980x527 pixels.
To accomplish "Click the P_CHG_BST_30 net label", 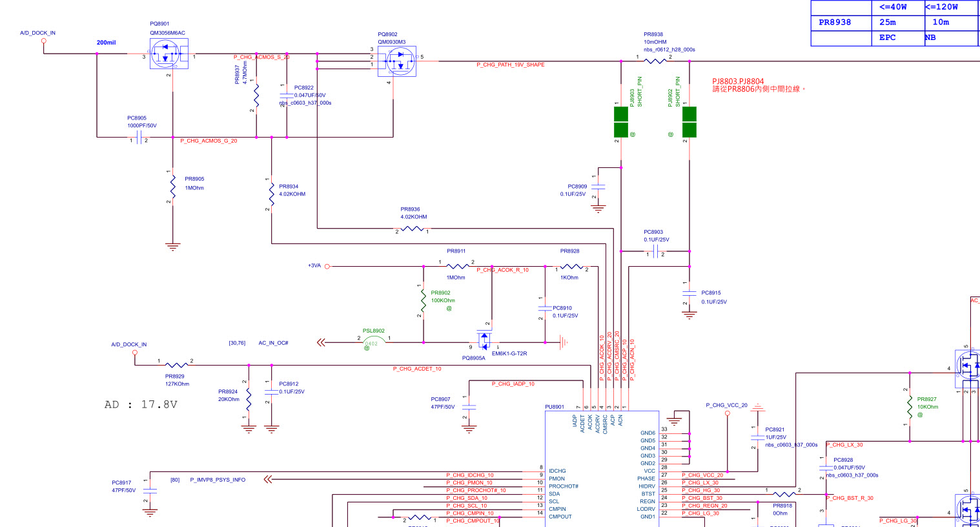I will (x=702, y=498).
